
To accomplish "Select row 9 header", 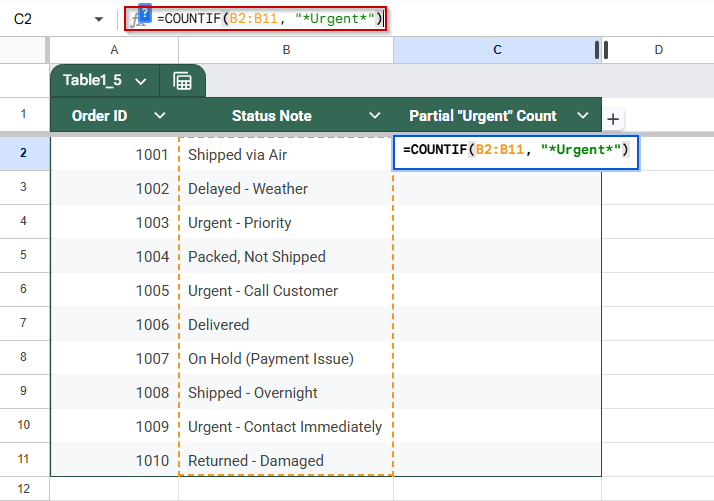I will 24,391.
